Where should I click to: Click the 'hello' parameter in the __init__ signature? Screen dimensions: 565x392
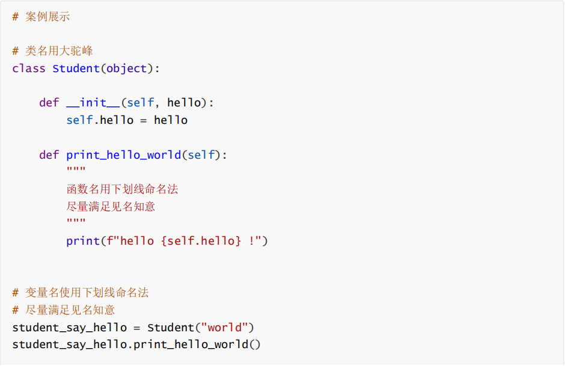[x=184, y=103]
